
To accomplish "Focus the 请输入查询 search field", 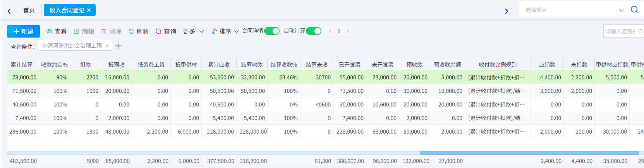I will (x=620, y=31).
